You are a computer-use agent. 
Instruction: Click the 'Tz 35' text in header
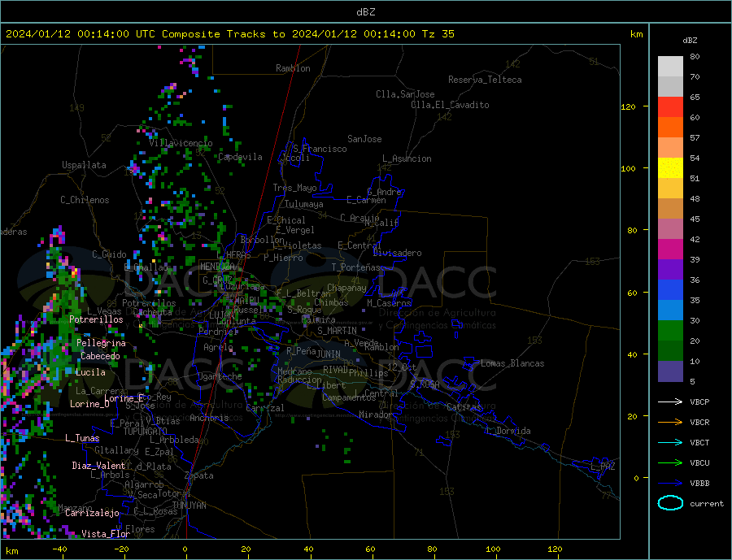(x=438, y=34)
